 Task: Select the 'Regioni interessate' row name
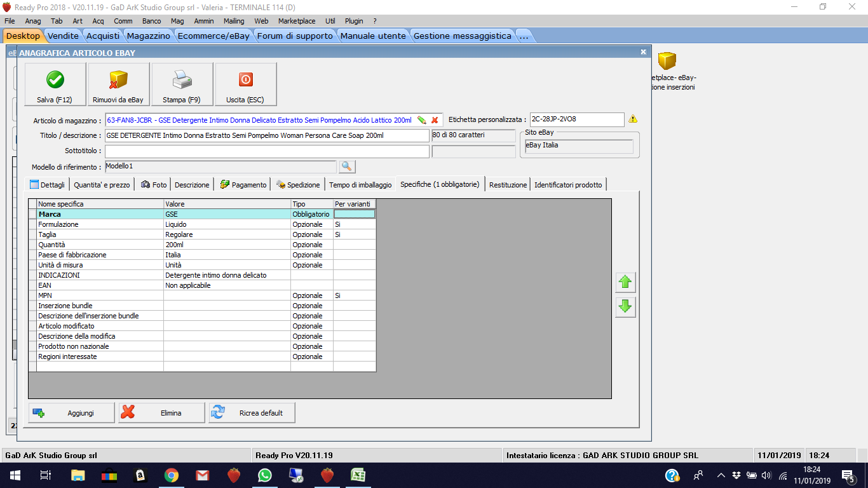[x=100, y=356]
